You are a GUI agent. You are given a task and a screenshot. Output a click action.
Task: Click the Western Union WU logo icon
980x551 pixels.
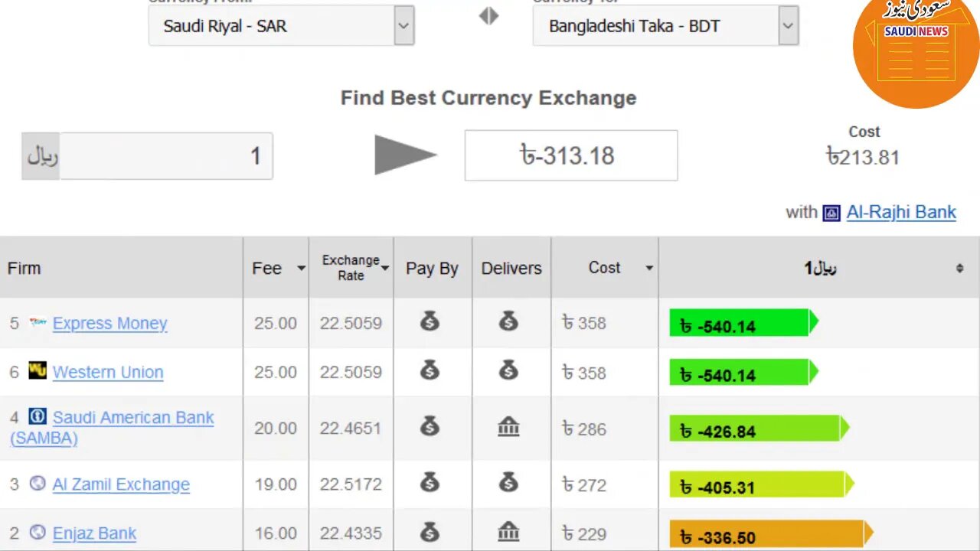click(x=38, y=370)
